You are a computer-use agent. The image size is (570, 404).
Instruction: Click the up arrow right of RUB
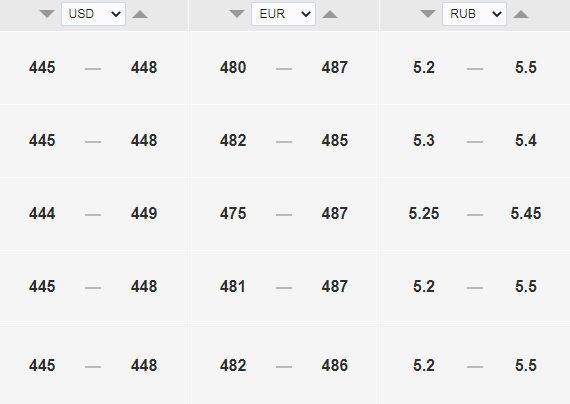[521, 14]
